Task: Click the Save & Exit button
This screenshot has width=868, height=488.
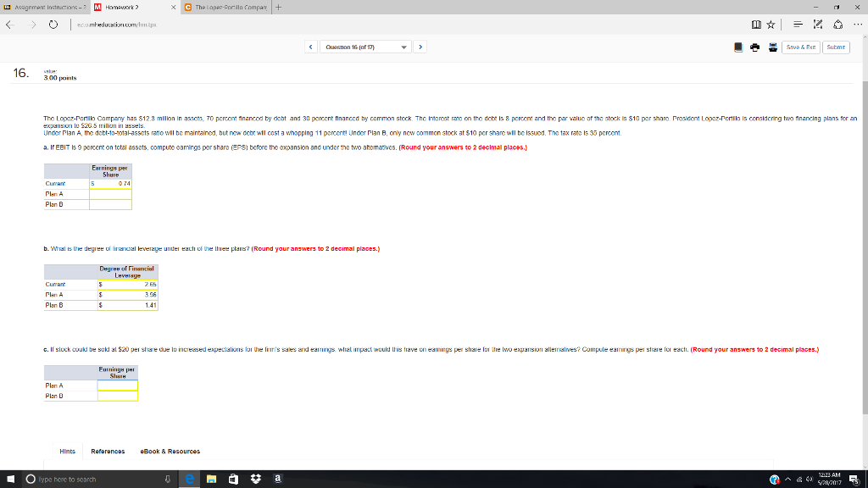Action: (x=800, y=47)
